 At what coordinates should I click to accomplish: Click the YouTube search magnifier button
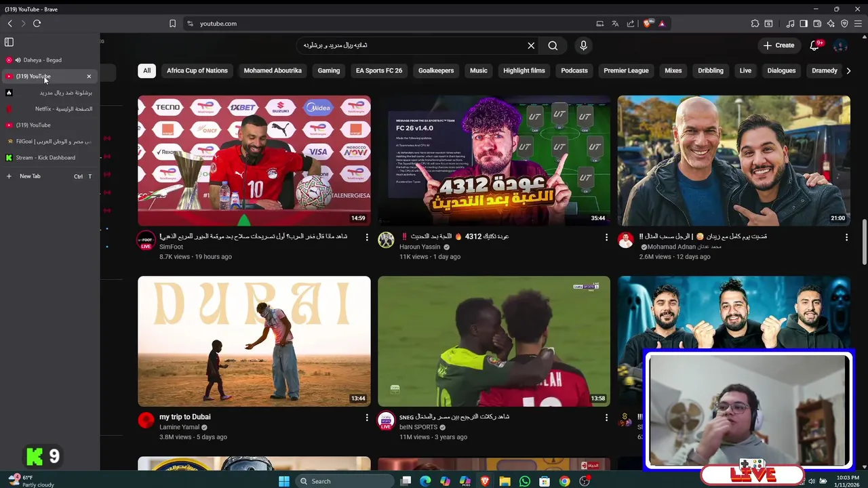coord(553,45)
